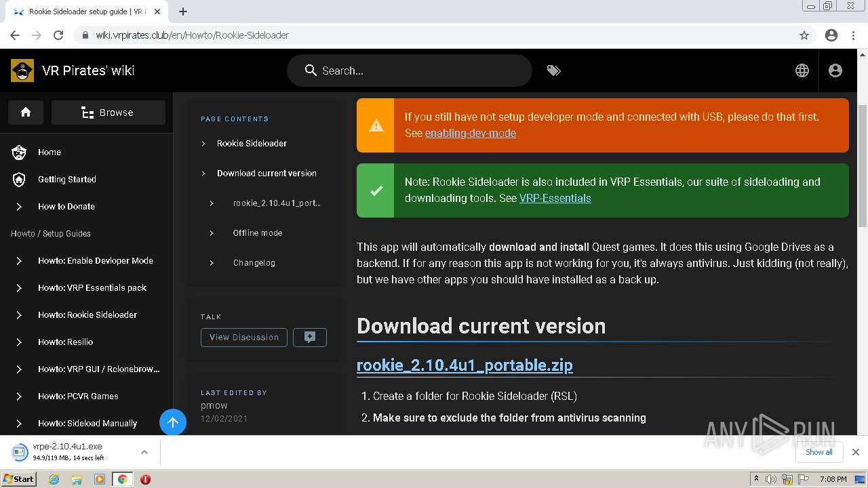The image size is (868, 488).
Task: Open Howto: Rookie Sideloader in sidebar
Action: (x=87, y=315)
